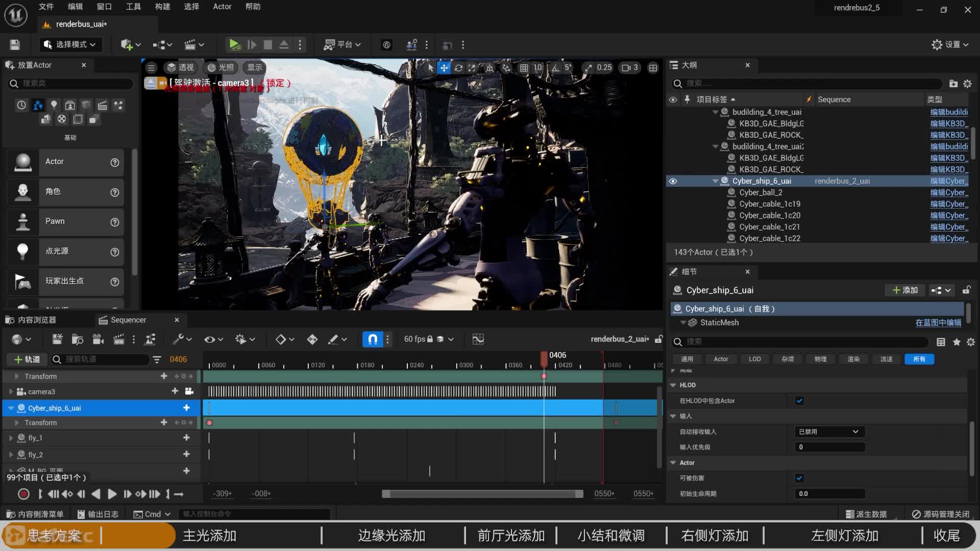This screenshot has height=551, width=980.
Task: Open the Actor menu
Action: pyautogui.click(x=222, y=7)
